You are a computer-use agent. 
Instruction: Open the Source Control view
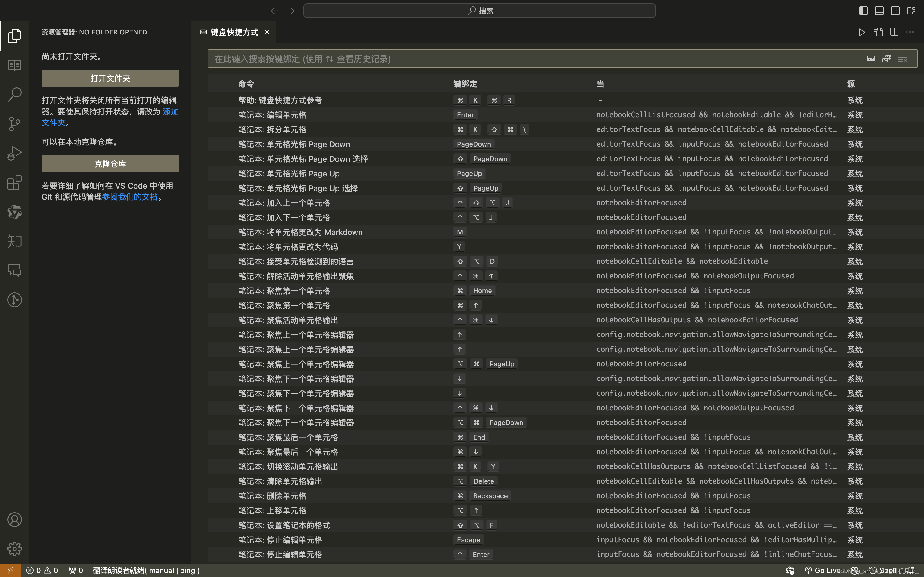[x=14, y=124]
